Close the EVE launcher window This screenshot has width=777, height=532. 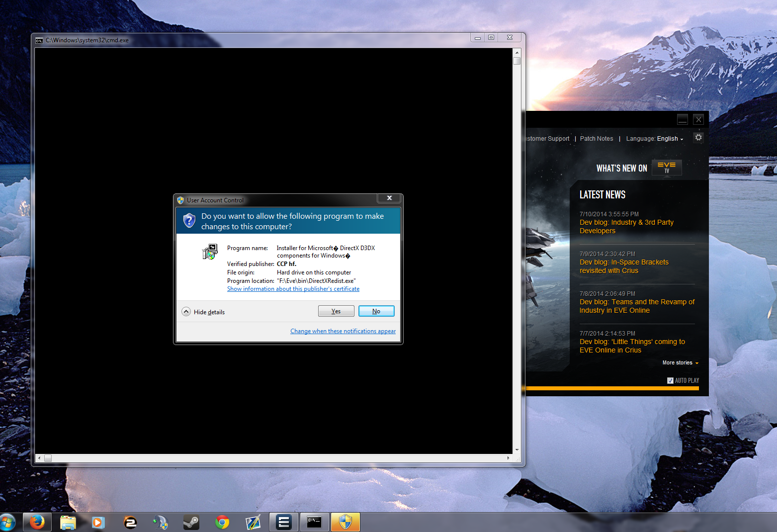[x=698, y=119]
